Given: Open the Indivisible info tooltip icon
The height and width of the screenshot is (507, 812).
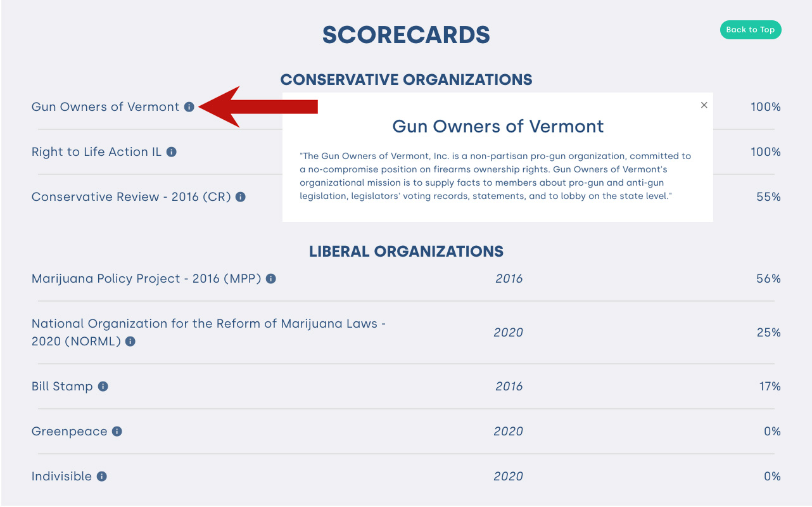Looking at the screenshot, I should 101,477.
